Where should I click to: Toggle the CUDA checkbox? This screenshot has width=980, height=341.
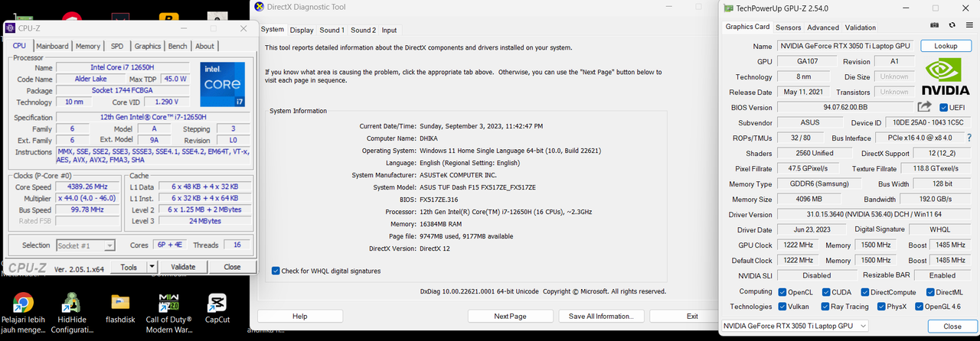[x=826, y=292]
